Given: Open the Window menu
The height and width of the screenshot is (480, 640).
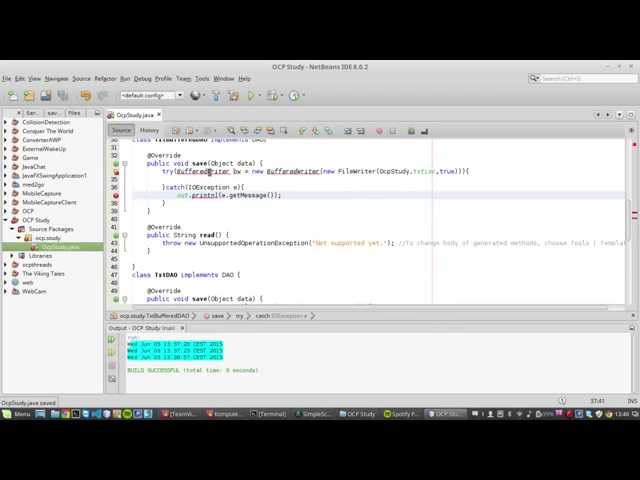Looking at the screenshot, I should tap(224, 78).
